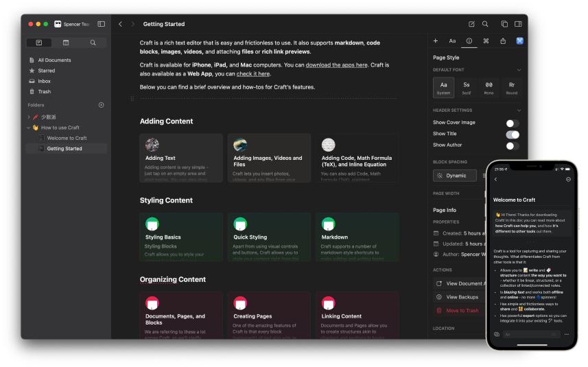588x367 pixels.
Task: Tap the text input field on phone
Action: [x=531, y=334]
